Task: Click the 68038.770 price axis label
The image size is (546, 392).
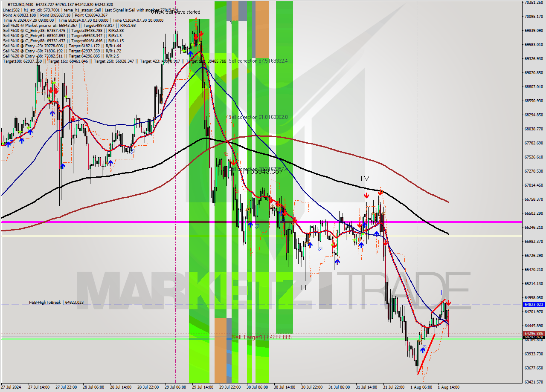Action: pos(534,129)
